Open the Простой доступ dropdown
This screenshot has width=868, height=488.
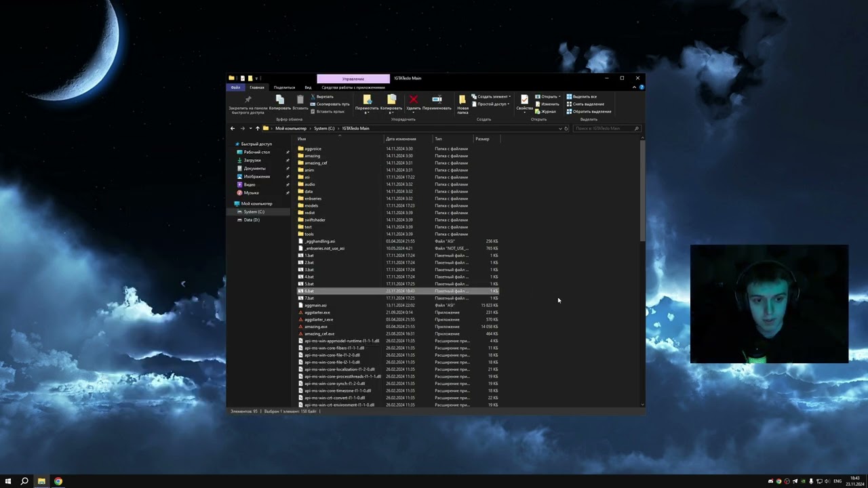coord(490,104)
